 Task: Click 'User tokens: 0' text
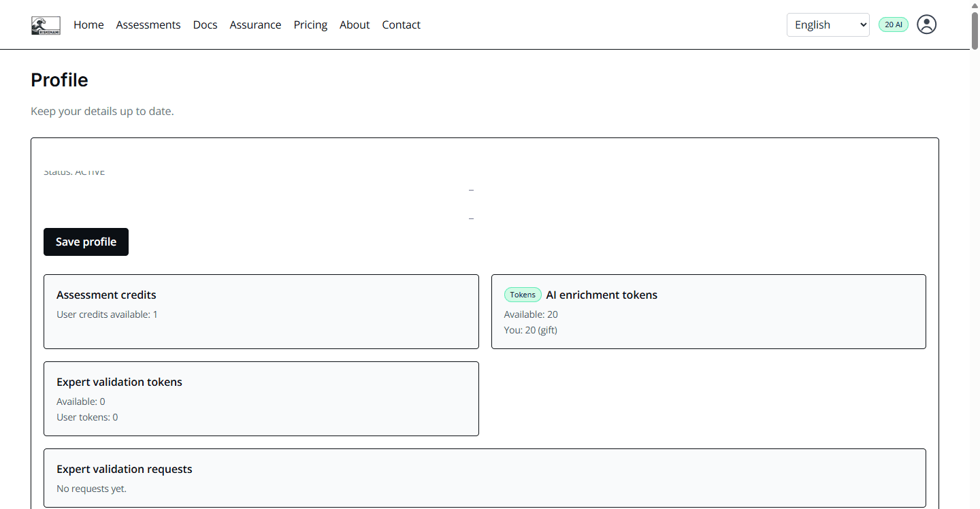click(87, 417)
